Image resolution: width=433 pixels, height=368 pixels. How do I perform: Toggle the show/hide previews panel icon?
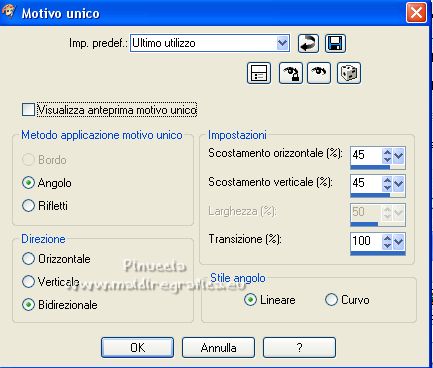259,73
